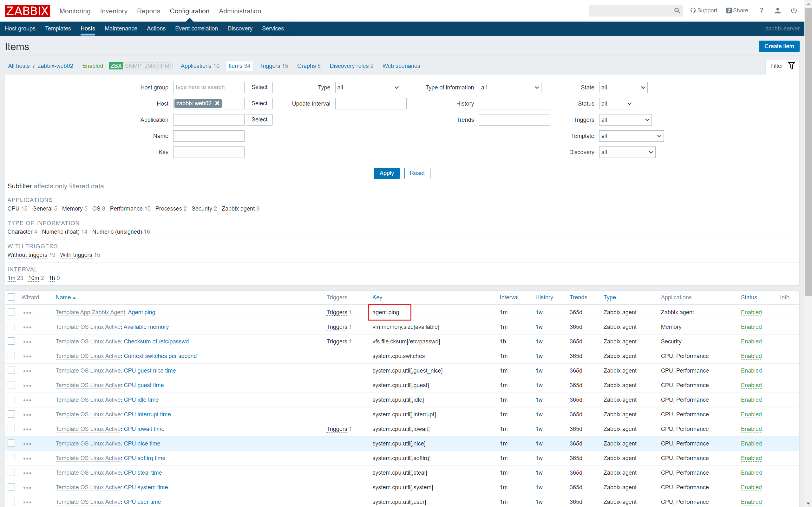The height and width of the screenshot is (507, 812).
Task: Open the Agent ping item link
Action: [x=141, y=312]
